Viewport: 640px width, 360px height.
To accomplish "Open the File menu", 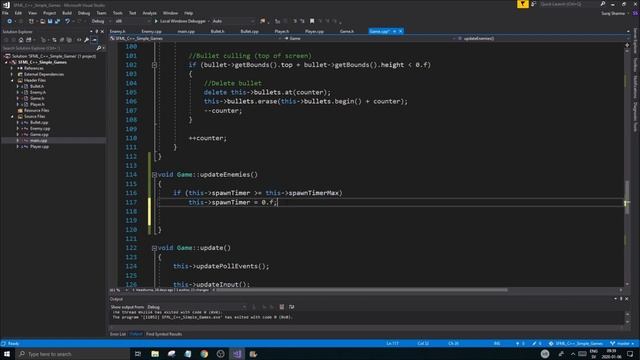I will [x=5, y=13].
